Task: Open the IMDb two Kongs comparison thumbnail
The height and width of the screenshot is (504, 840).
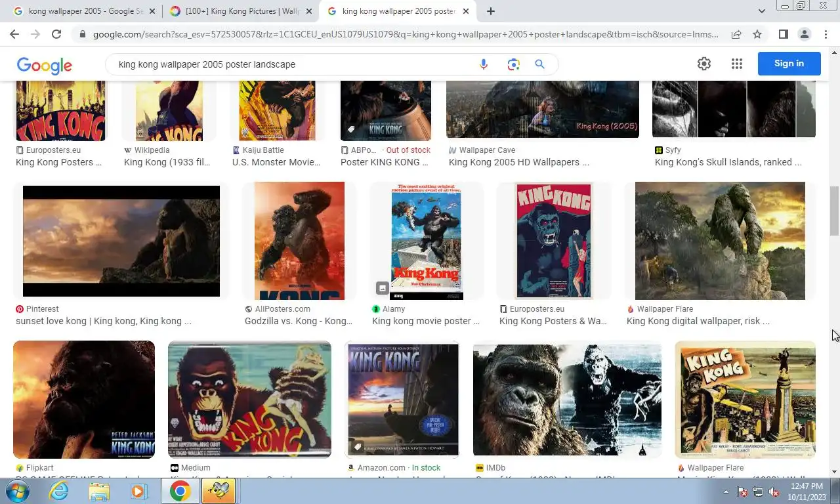Action: 567,399
